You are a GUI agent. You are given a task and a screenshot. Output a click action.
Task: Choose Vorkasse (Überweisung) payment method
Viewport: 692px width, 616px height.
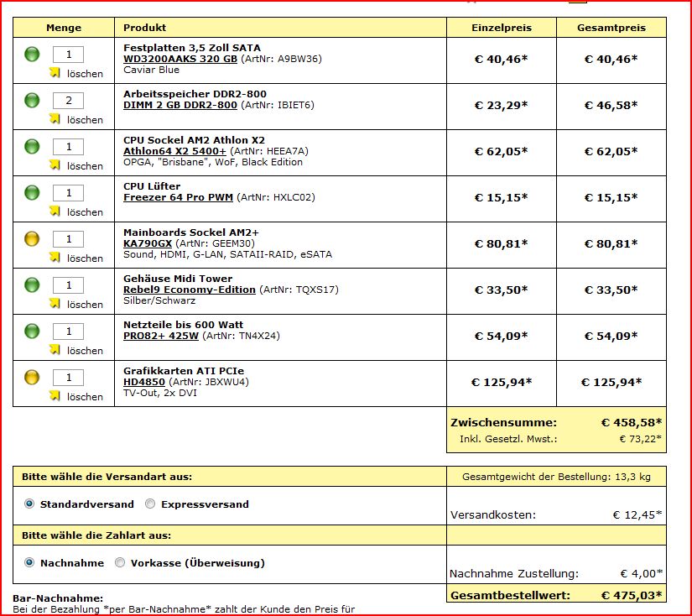(x=120, y=562)
